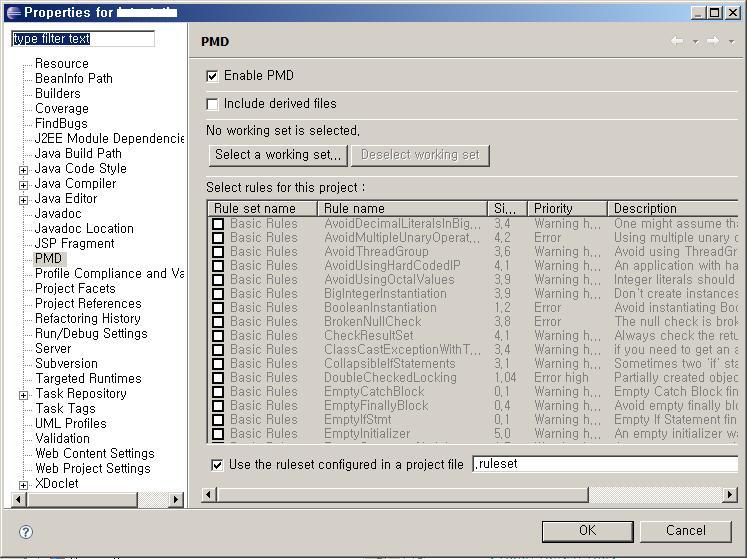Open the JSP Fragment page
Viewport: 747px width, 559px height.
coord(75,244)
